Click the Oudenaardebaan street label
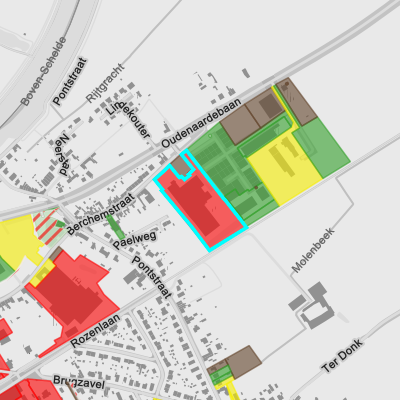Image resolution: width=400 pixels, height=400 pixels. (x=201, y=123)
